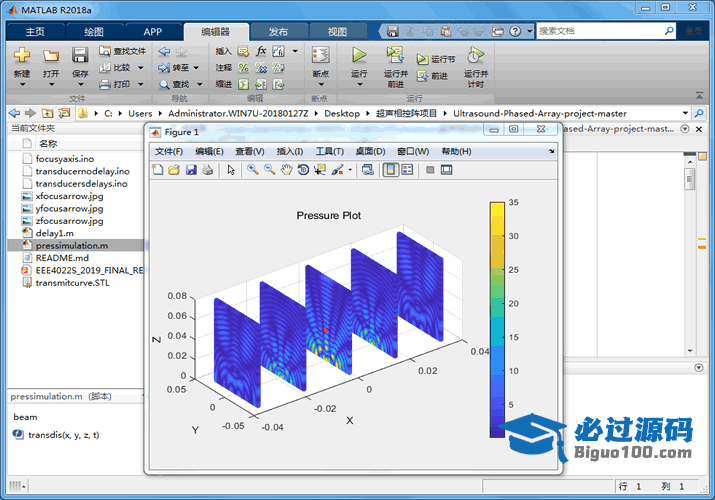The image size is (715, 500).
Task: Click New Figure icon in Figure toolbar
Action: (158, 170)
